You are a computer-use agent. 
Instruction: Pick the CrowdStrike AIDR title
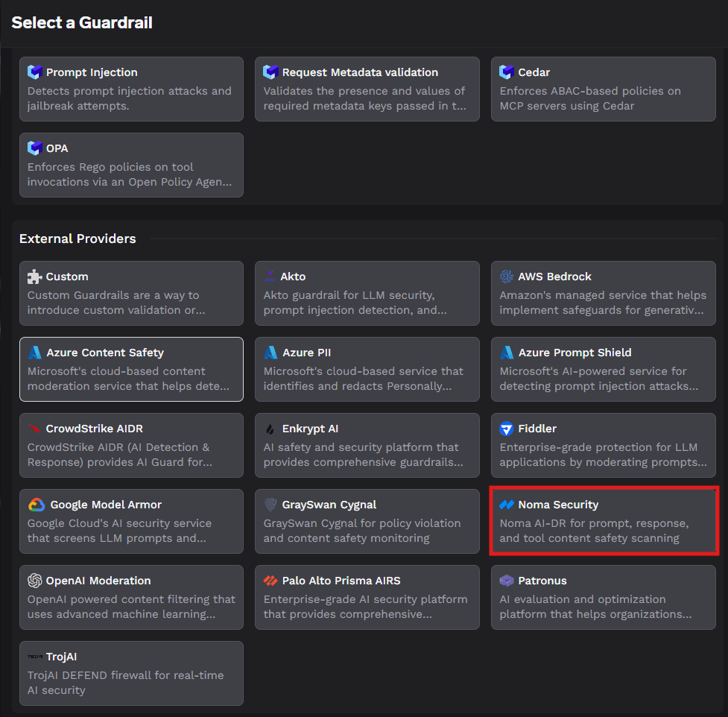[x=94, y=429]
